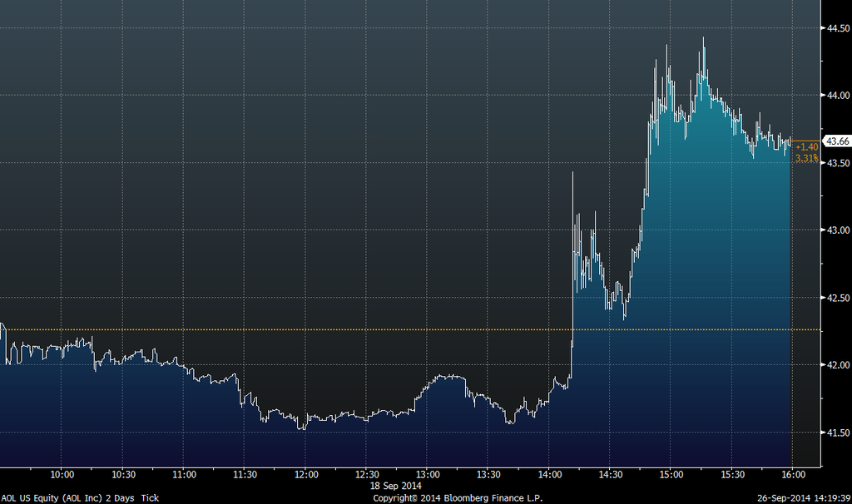The width and height of the screenshot is (852, 504).
Task: Click the dotted orange previous-close reference line
Action: click(410, 329)
